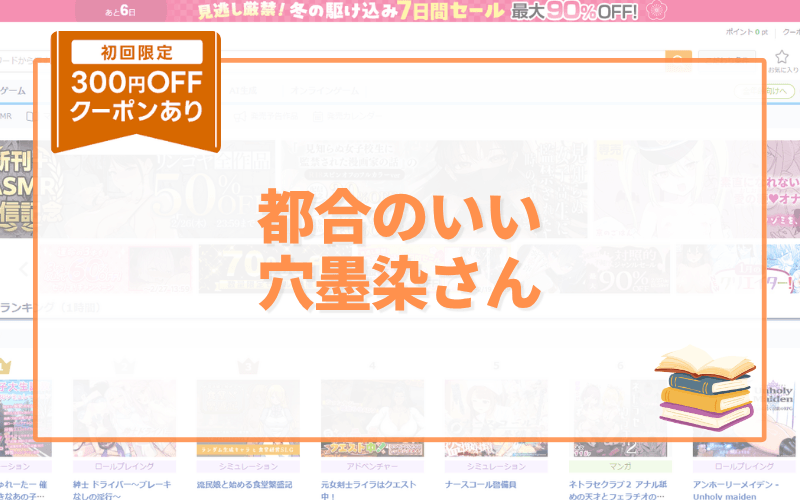Select the ゲーム category tab
Screen dimensions: 800x500
pyautogui.click(x=13, y=90)
